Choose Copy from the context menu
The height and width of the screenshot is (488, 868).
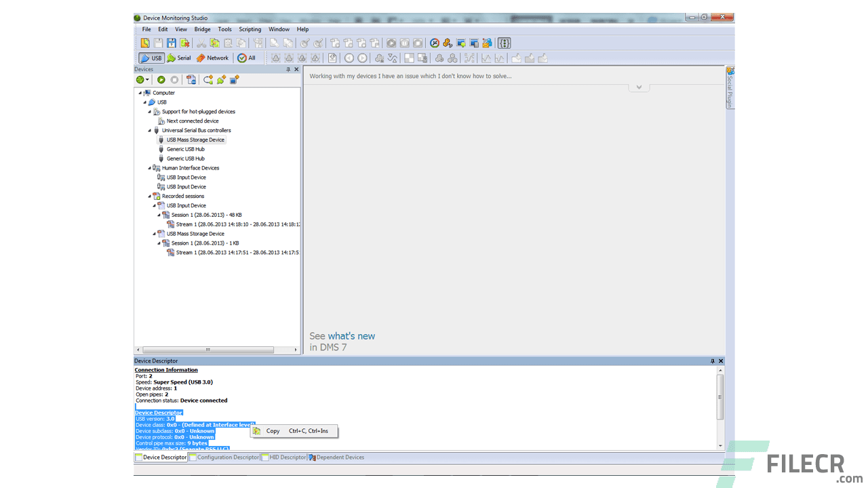point(273,430)
